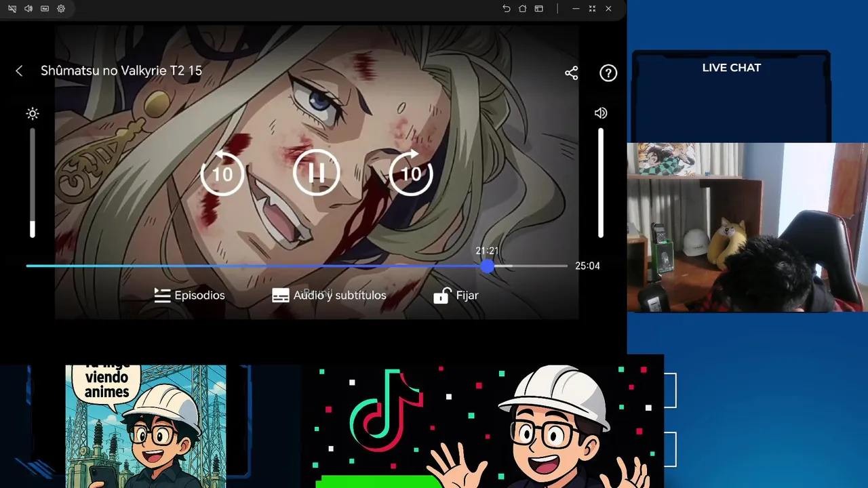Adjust the brightness vertical slider
This screenshot has height=488, width=868.
(32, 183)
